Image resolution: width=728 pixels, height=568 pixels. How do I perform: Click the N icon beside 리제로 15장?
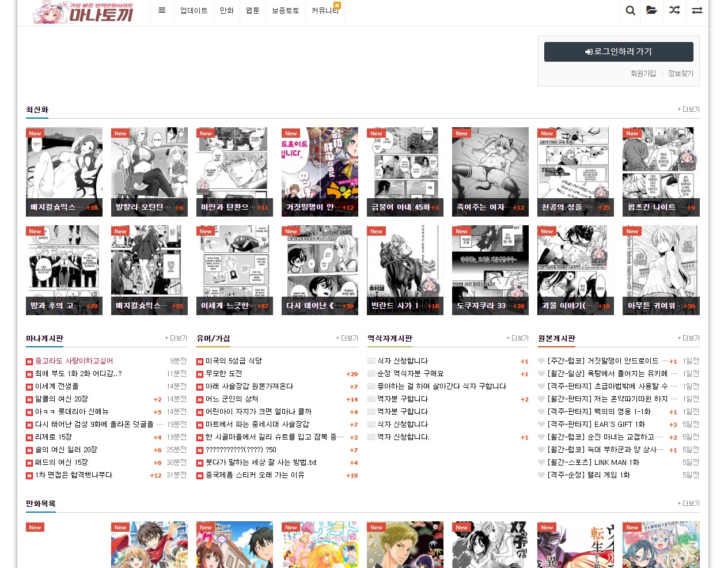29,438
